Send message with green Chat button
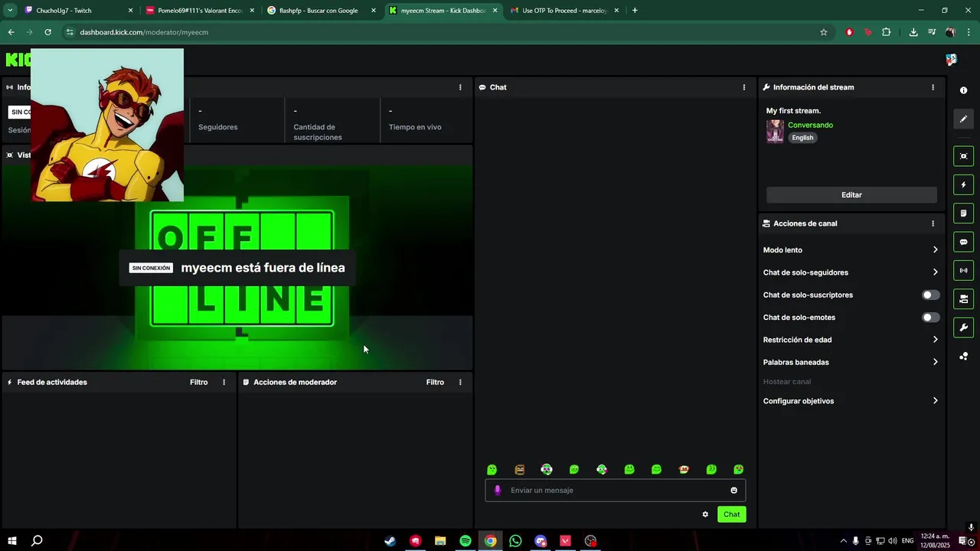 click(732, 514)
